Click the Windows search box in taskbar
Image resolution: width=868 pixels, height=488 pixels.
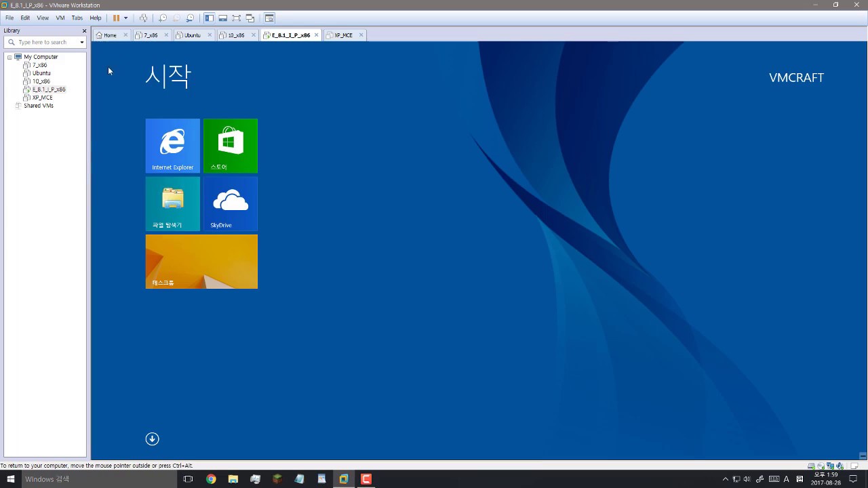point(99,479)
